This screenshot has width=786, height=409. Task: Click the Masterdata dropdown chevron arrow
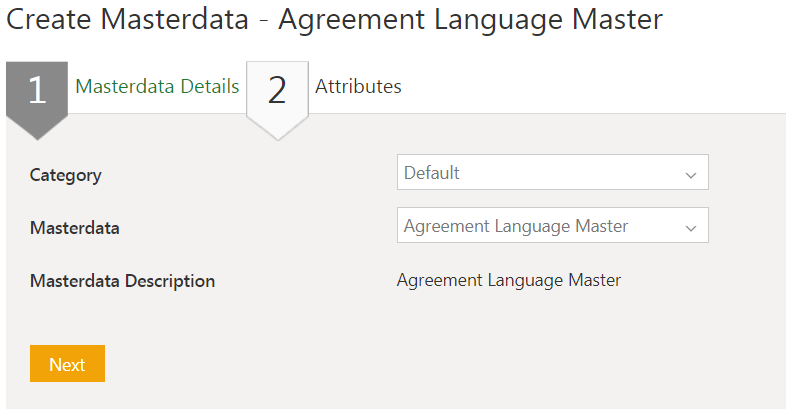pyautogui.click(x=690, y=228)
